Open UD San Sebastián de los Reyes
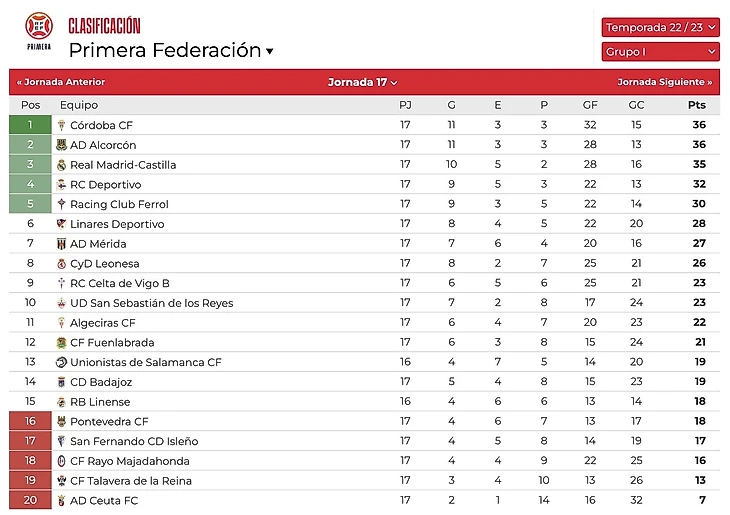 pyautogui.click(x=151, y=303)
